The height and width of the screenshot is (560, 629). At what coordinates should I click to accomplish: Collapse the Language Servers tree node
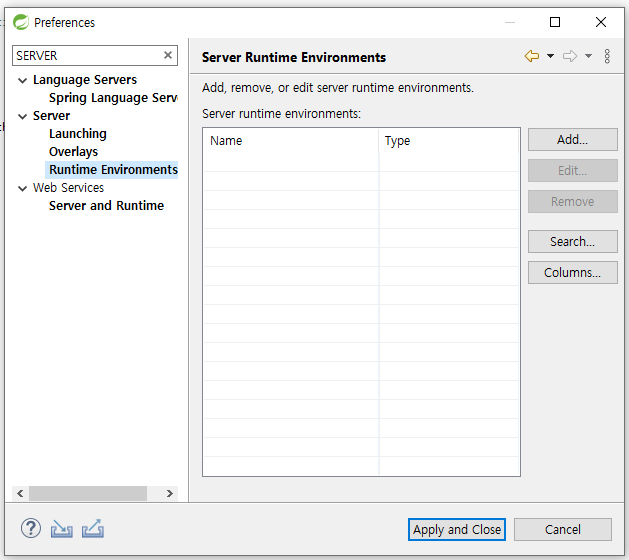point(22,80)
